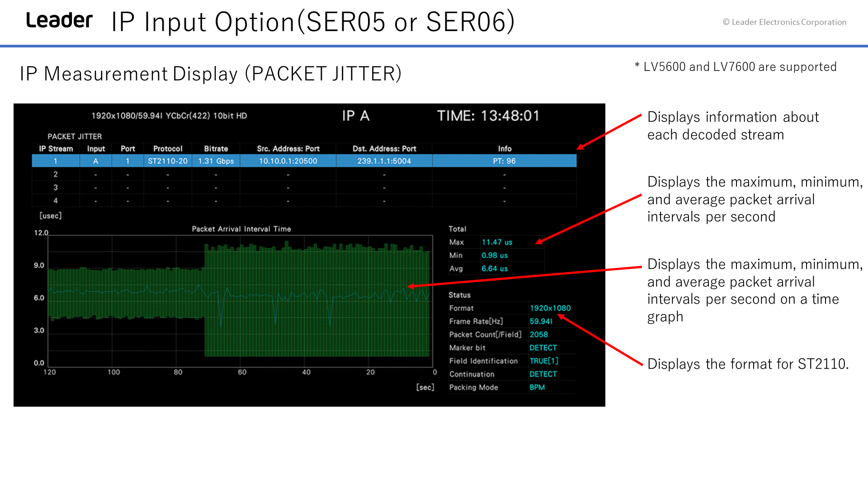
Task: Click the Dst. Address: Port header
Action: (384, 149)
